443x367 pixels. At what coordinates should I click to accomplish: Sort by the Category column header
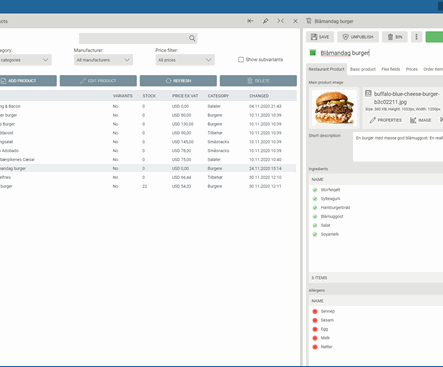(218, 96)
